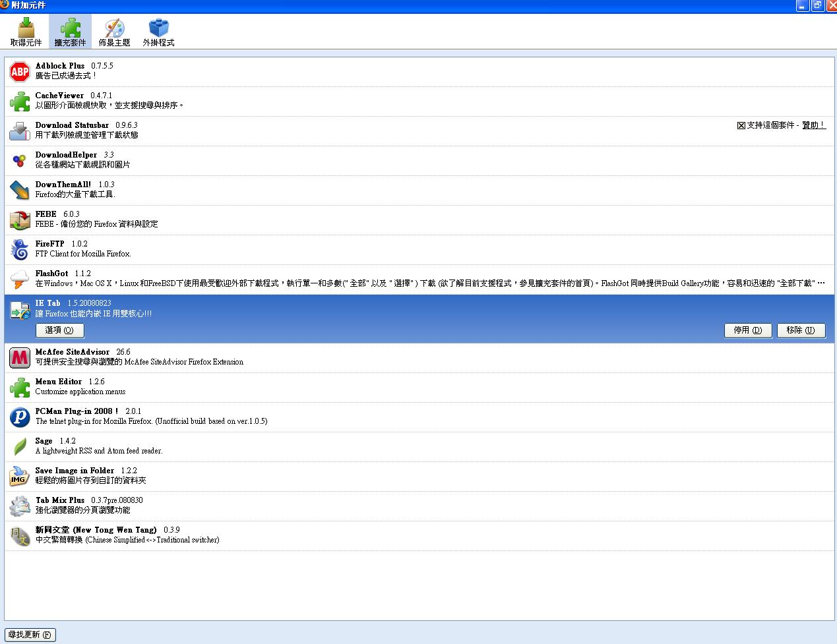Screen dimensions: 837x644
Task: Click the FireFTP icon
Action: (20, 250)
